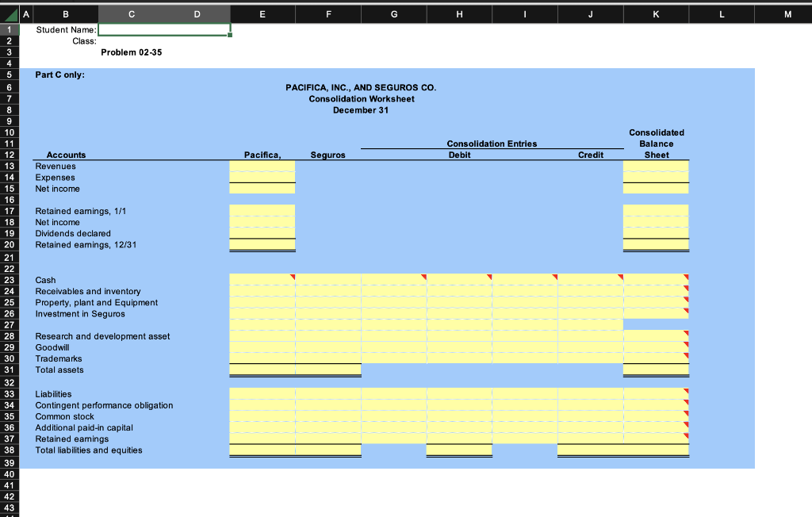Click 'PACIFICA, INC., AND SEGUROS CO.' title
This screenshot has height=517, width=812.
click(x=361, y=87)
